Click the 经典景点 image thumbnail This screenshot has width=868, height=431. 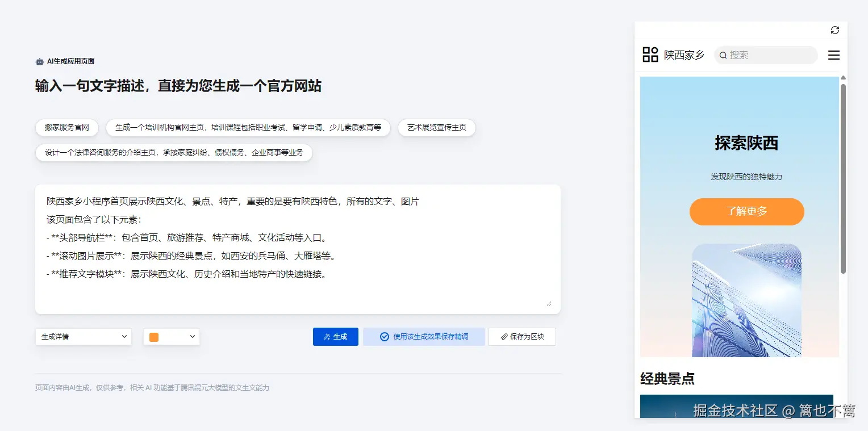tap(736, 407)
